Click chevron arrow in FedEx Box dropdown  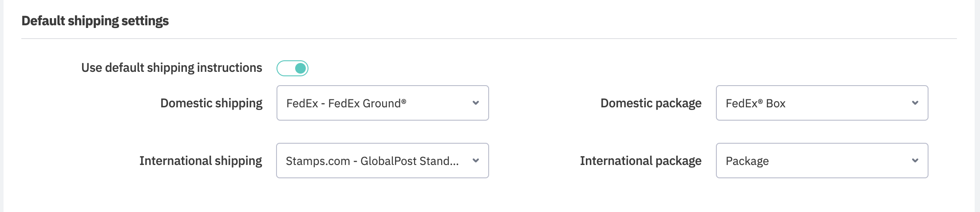pos(915,103)
